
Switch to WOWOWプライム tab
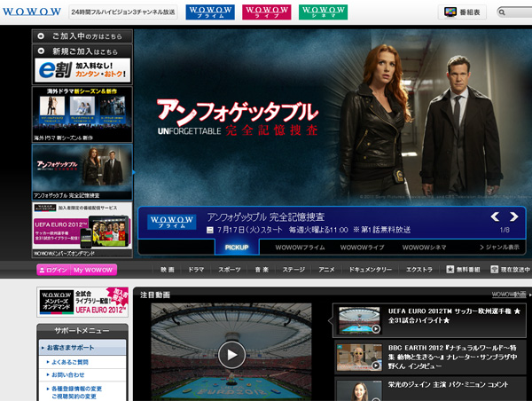pyautogui.click(x=300, y=248)
